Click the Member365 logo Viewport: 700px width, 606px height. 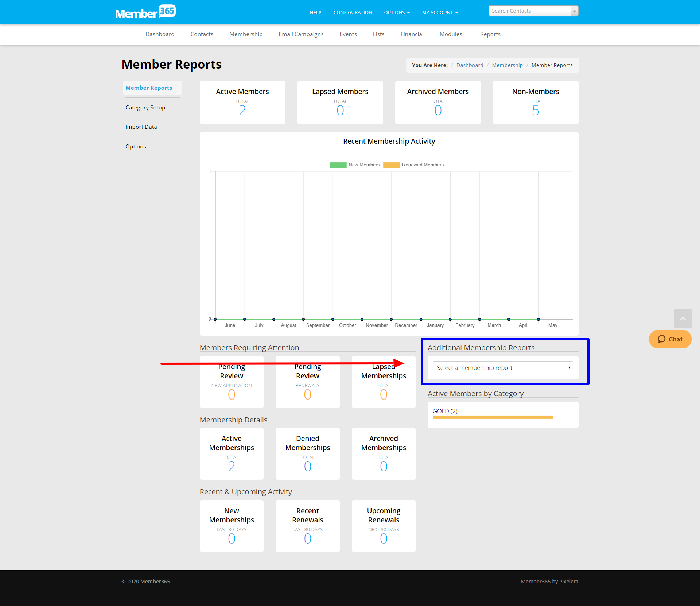click(145, 12)
